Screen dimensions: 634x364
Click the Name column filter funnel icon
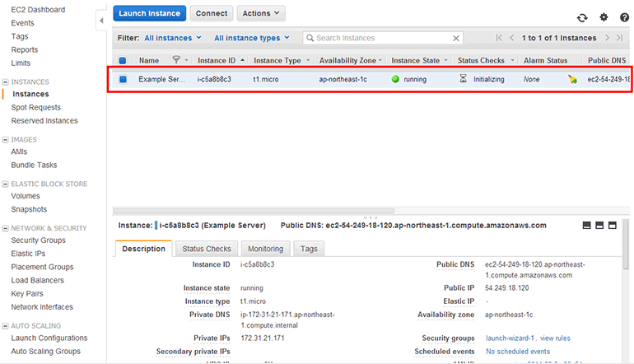[176, 60]
